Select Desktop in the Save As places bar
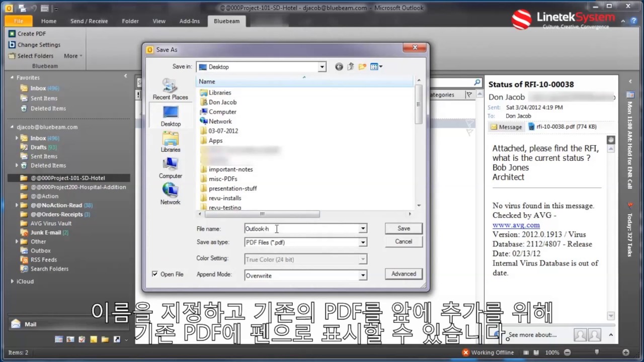 [171, 116]
